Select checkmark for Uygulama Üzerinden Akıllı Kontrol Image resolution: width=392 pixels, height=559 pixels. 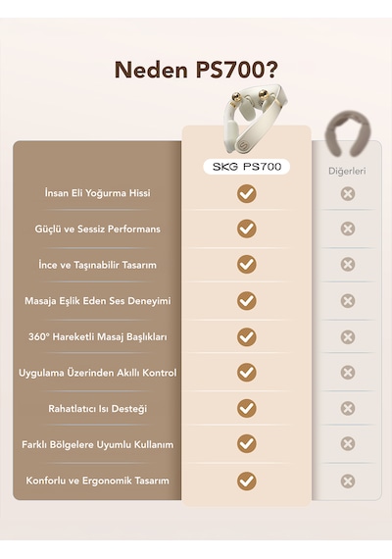247,373
